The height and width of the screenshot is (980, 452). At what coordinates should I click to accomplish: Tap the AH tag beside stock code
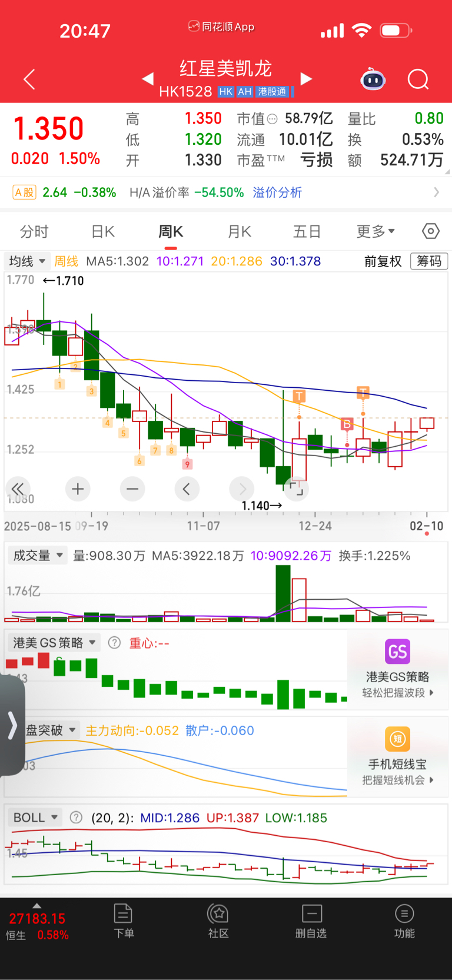click(245, 91)
